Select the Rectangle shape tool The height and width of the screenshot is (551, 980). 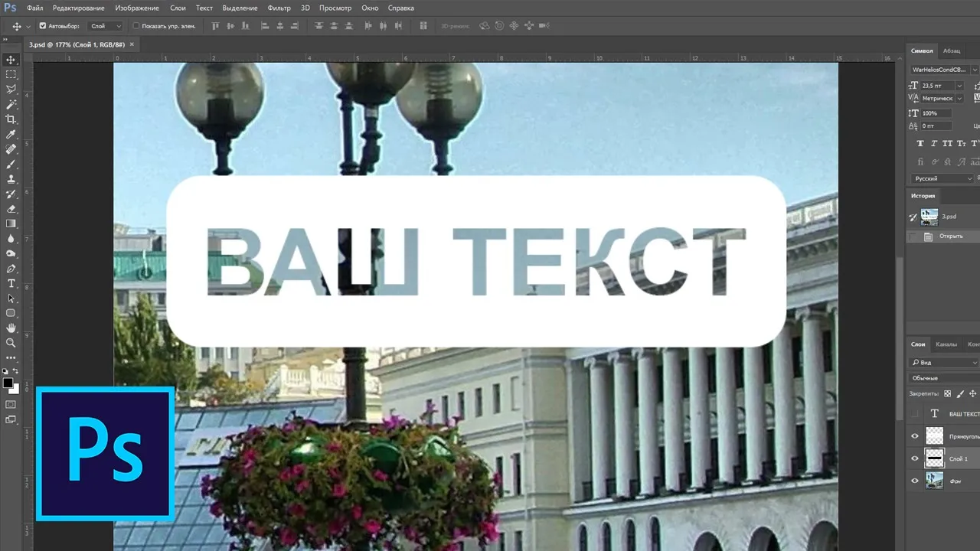coord(11,313)
